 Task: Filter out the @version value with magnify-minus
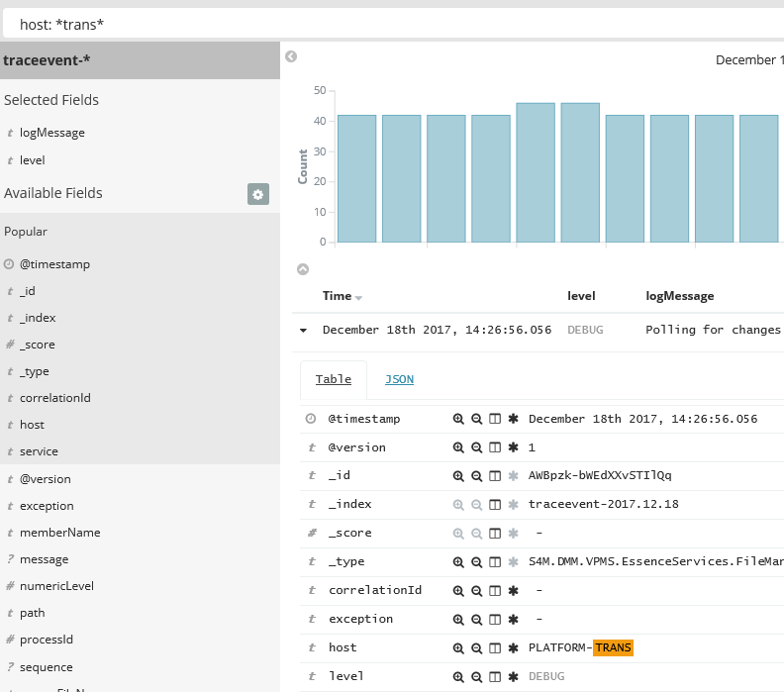[476, 447]
